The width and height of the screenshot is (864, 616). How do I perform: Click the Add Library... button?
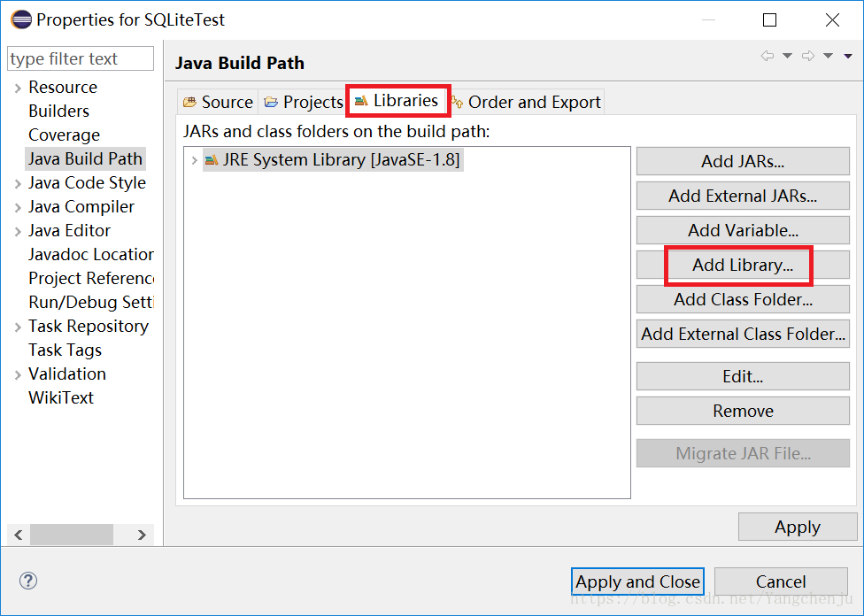point(743,265)
